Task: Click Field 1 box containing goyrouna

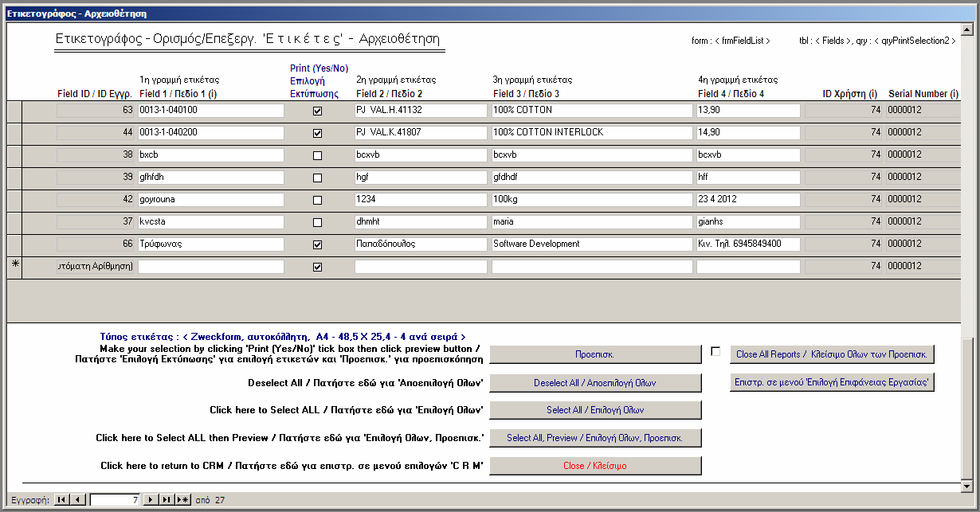Action: pyautogui.click(x=211, y=200)
